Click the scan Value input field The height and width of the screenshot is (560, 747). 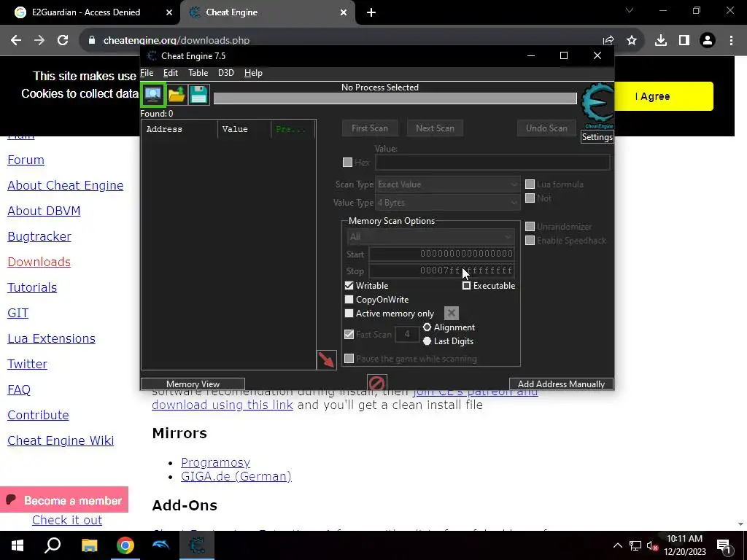492,163
